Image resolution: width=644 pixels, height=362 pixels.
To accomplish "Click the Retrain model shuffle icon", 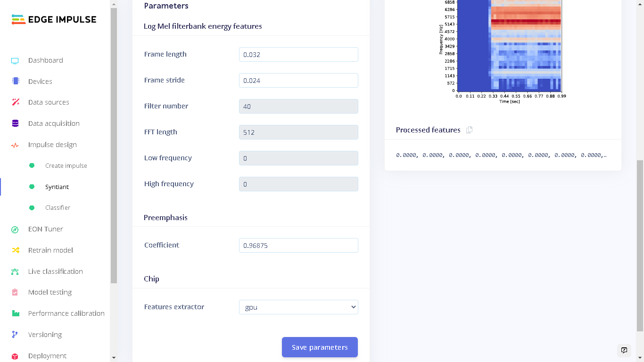I will click(16, 250).
